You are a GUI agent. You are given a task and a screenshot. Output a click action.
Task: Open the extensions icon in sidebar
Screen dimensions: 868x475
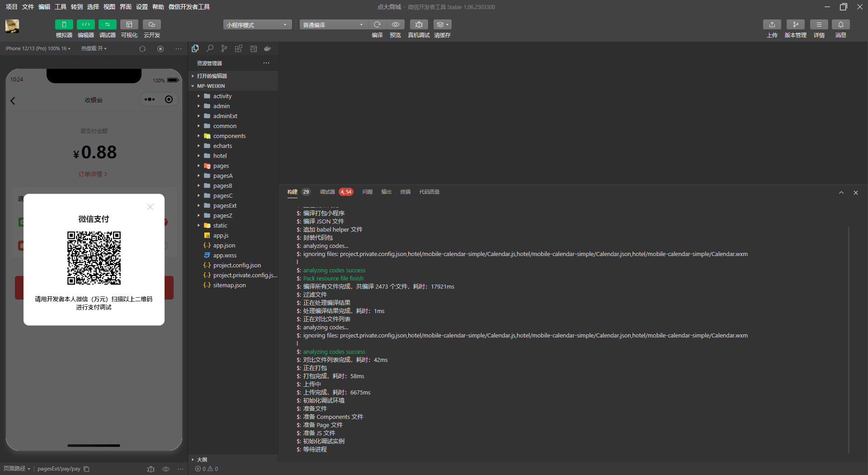tap(239, 48)
